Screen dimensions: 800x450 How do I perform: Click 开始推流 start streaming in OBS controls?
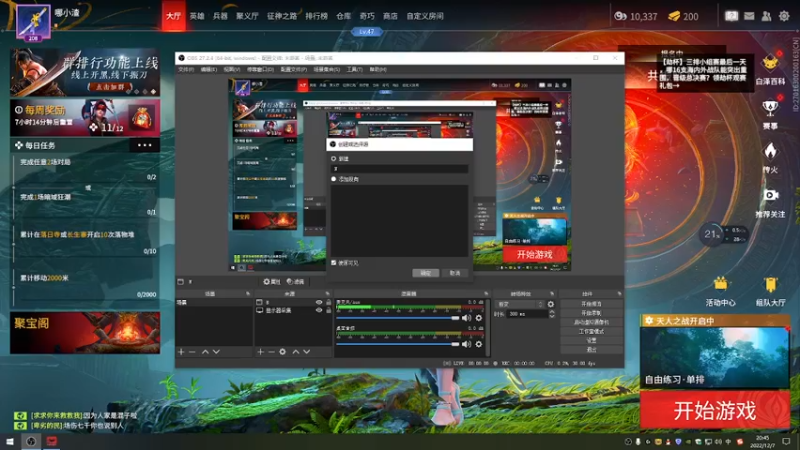coord(591,304)
